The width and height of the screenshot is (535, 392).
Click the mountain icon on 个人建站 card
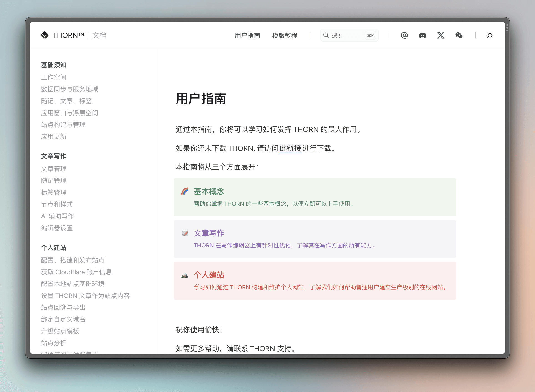tap(185, 275)
